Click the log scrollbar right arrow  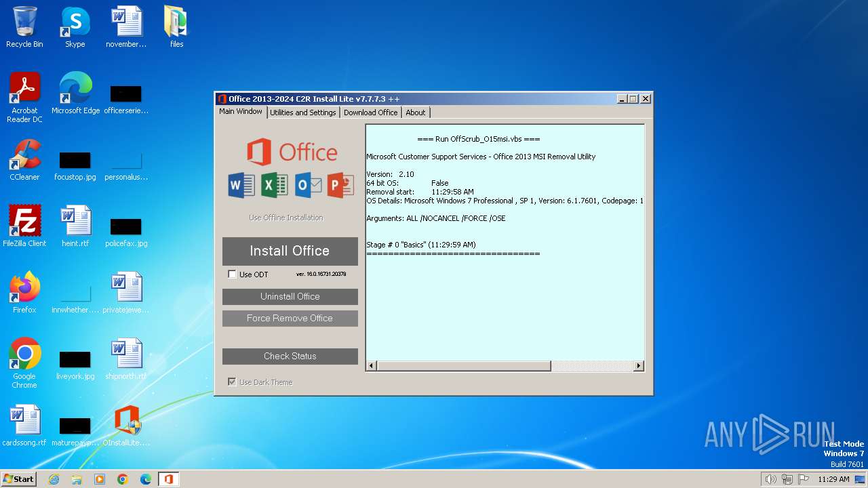[638, 366]
